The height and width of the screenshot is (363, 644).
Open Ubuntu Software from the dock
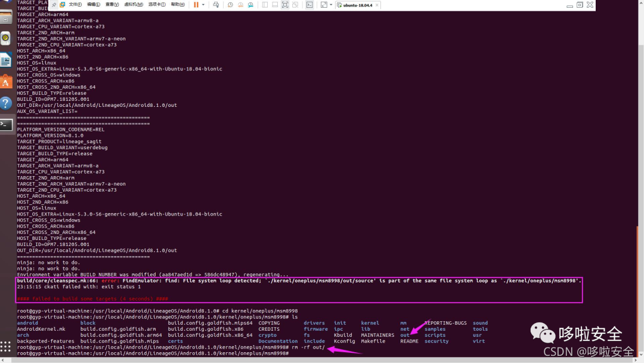pyautogui.click(x=6, y=81)
